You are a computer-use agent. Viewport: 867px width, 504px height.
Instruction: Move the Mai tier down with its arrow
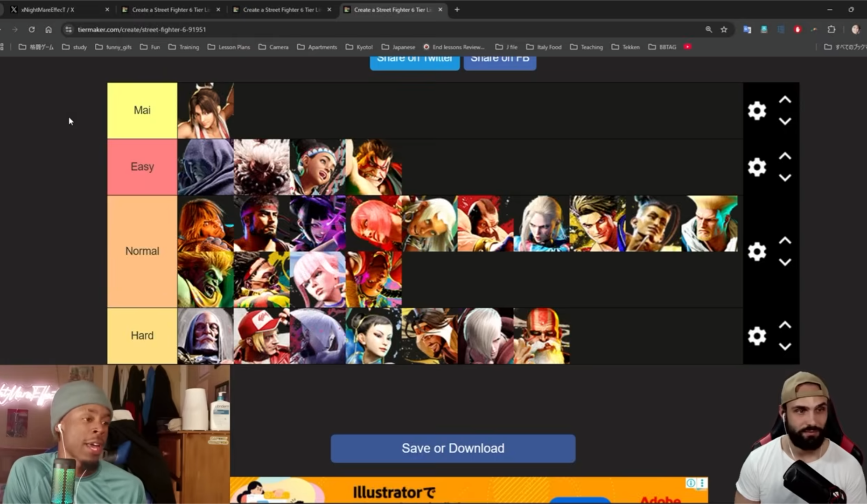point(785,121)
